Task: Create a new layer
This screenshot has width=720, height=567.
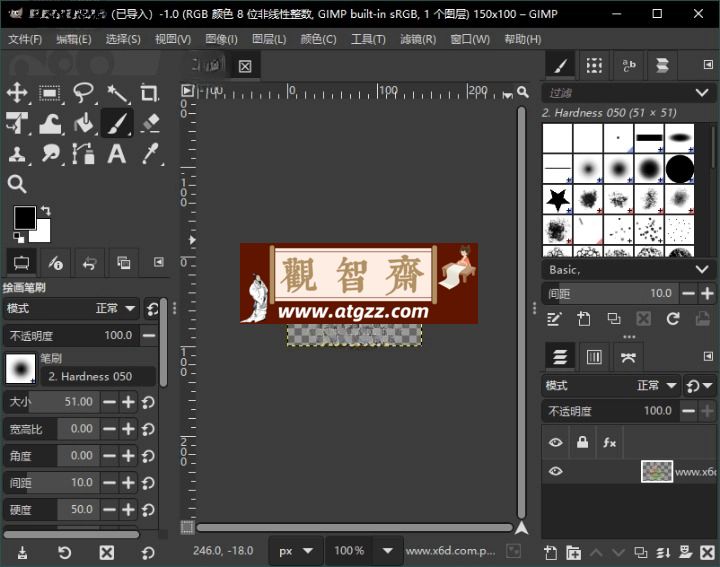Action: coord(551,552)
